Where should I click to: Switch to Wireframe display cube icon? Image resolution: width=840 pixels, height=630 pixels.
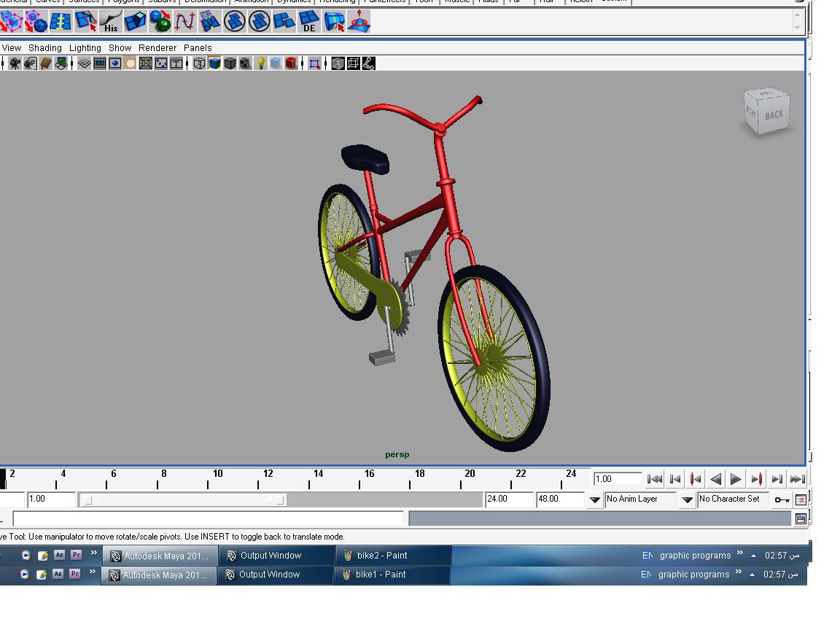click(199, 63)
